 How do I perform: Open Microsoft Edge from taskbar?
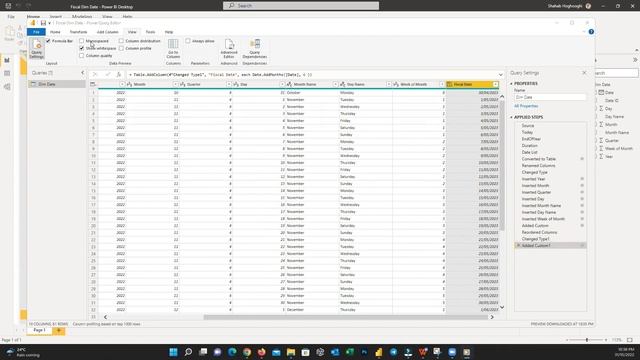[x=232, y=352]
